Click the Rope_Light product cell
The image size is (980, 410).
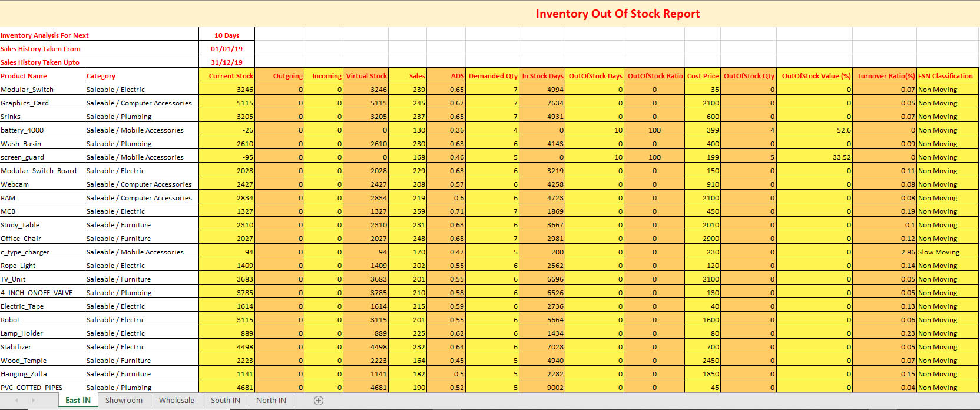(x=42, y=264)
